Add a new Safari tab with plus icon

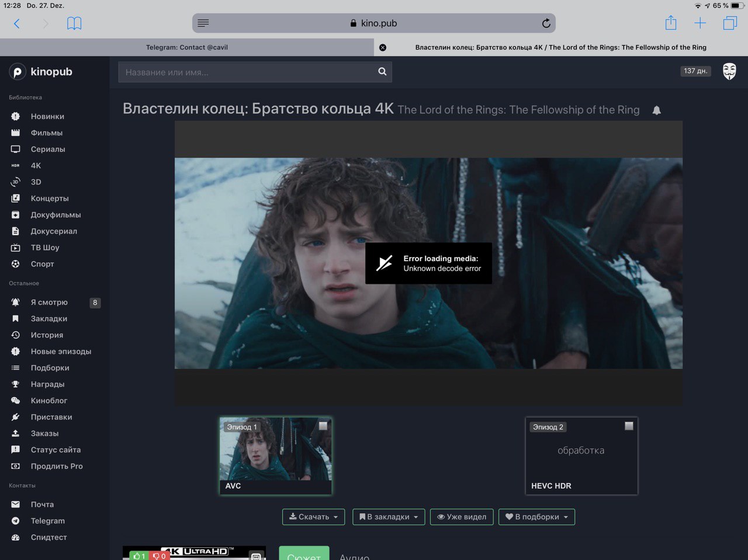[x=700, y=23]
